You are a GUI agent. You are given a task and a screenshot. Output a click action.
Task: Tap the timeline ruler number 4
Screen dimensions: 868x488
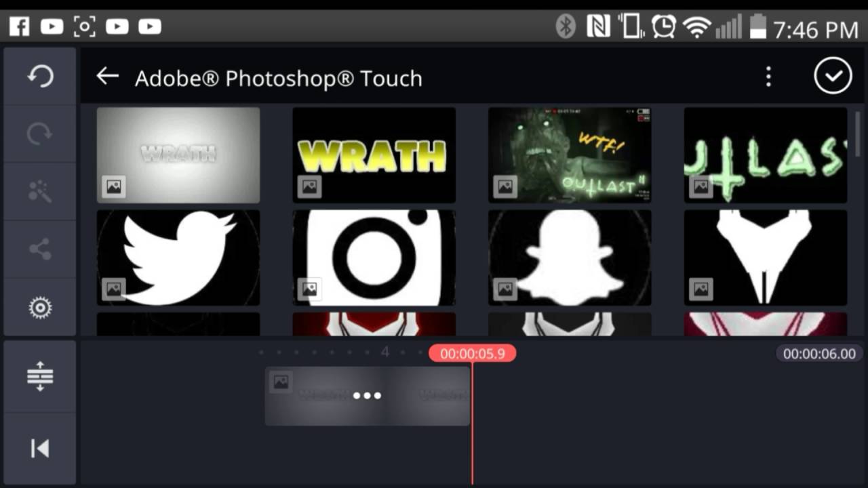385,352
